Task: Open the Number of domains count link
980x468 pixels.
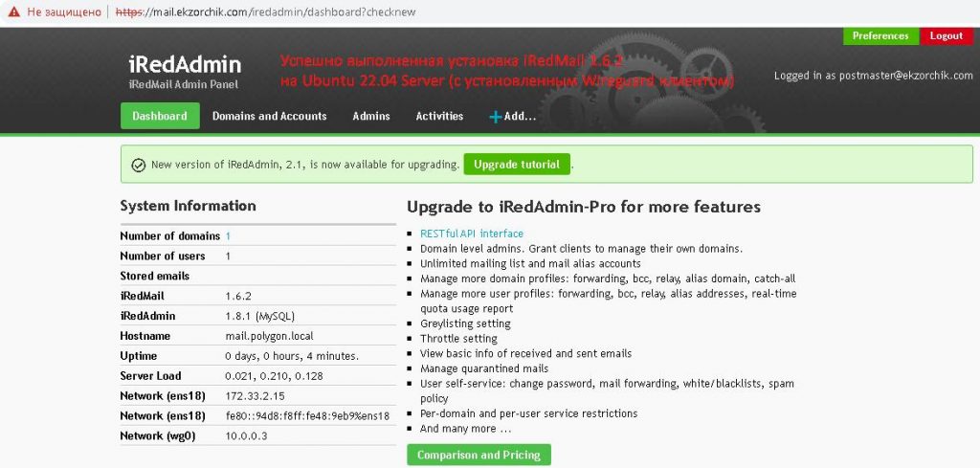Action: click(x=228, y=235)
